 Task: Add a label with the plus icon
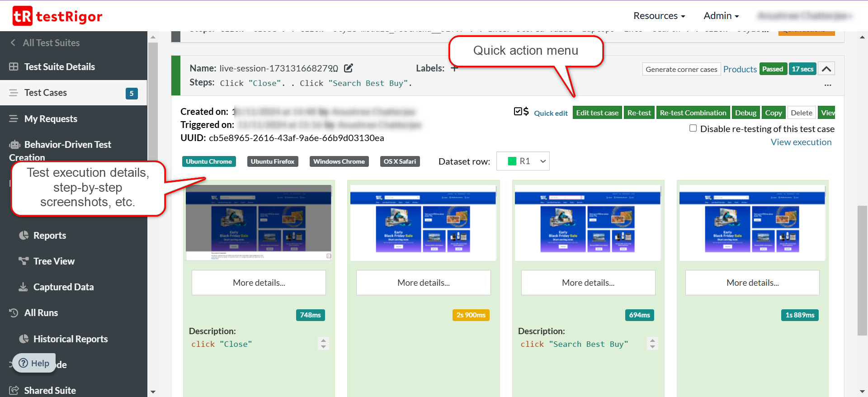[x=454, y=68]
